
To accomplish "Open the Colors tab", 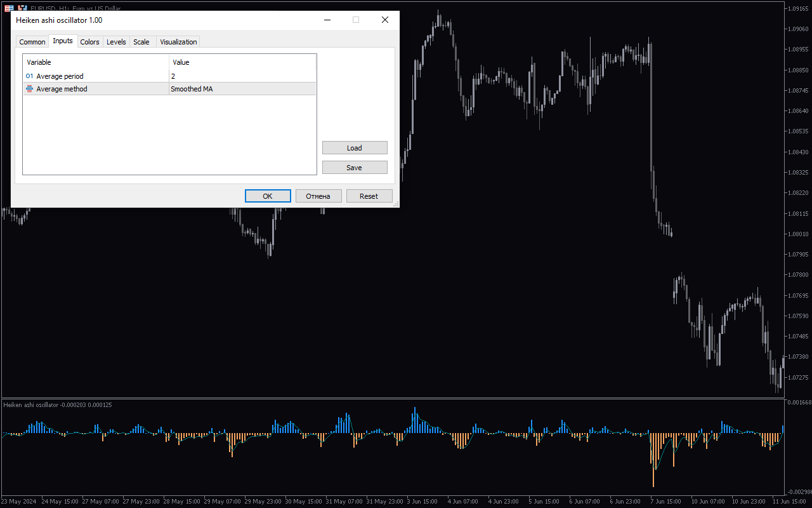I will point(90,42).
